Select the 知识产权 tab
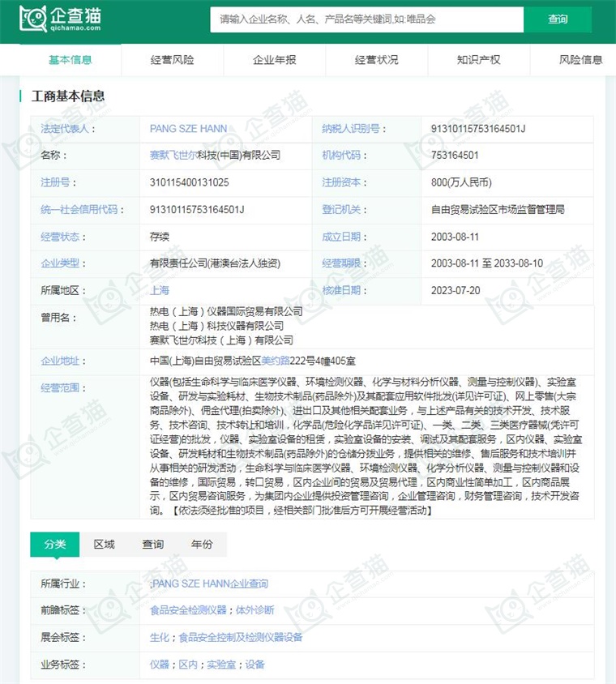The width and height of the screenshot is (616, 684). (x=478, y=60)
